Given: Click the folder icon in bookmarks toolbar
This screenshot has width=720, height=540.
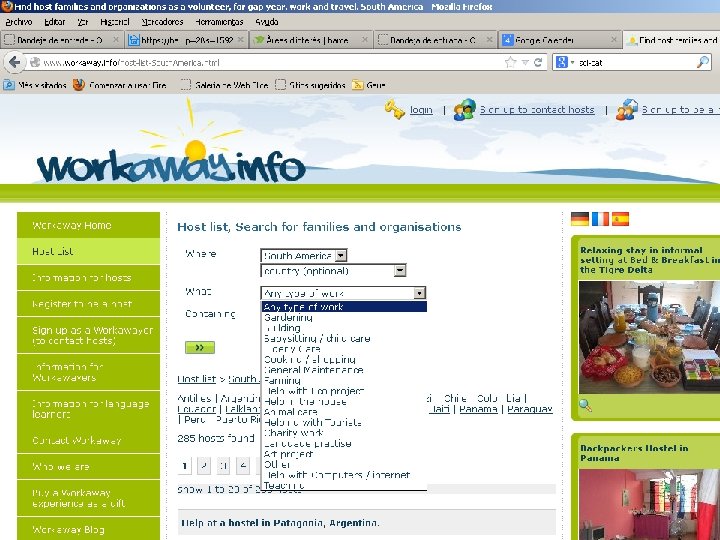Looking at the screenshot, I should 357,85.
